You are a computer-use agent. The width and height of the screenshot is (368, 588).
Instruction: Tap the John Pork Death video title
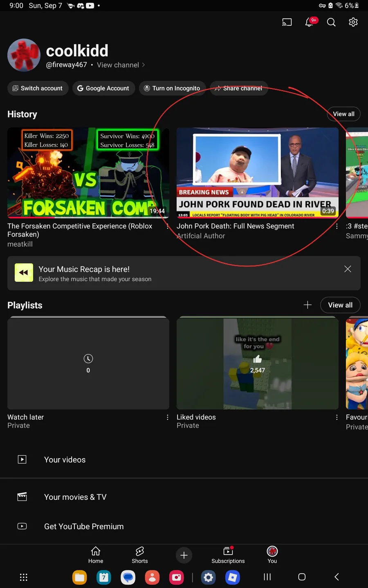coord(235,226)
